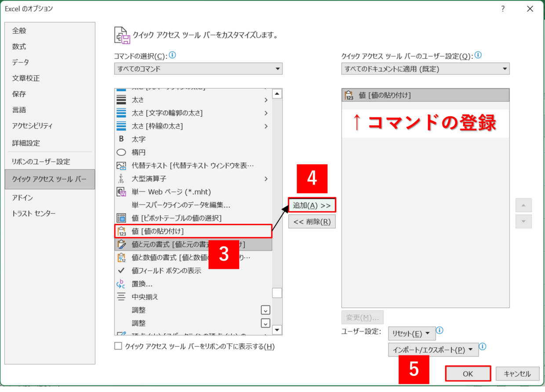
Task: Click the << 削除(R) button
Action: pos(312,221)
